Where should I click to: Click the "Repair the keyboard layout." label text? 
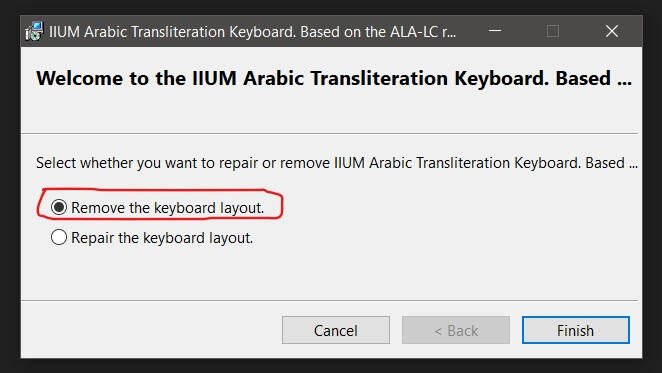[162, 238]
